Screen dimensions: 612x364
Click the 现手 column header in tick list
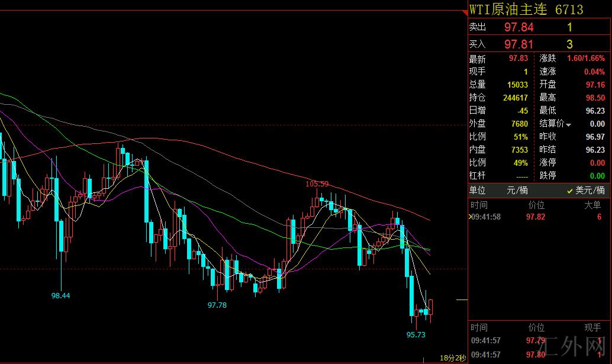tap(592, 328)
